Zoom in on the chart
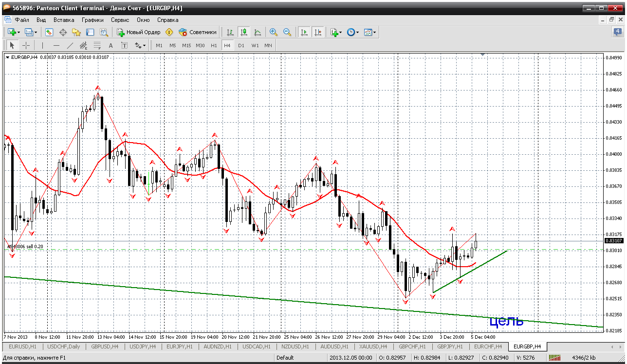 coord(274,32)
